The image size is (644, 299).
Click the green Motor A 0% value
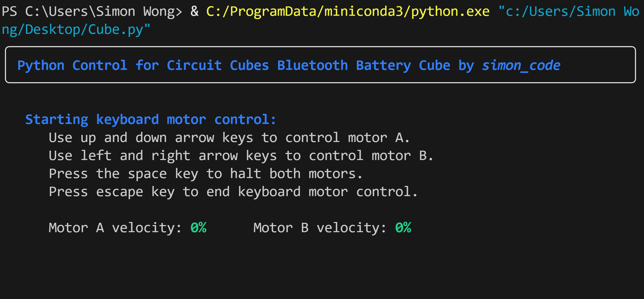click(x=198, y=228)
